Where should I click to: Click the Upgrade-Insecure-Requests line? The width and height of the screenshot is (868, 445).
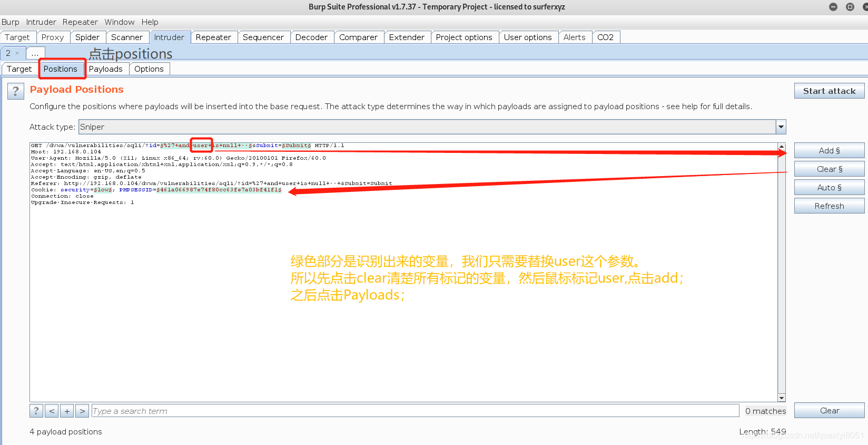point(82,202)
